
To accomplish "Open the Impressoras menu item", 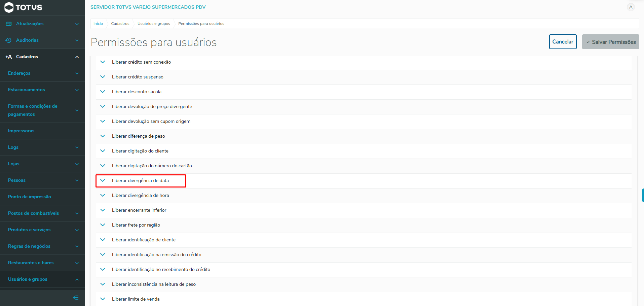I will pos(42,131).
